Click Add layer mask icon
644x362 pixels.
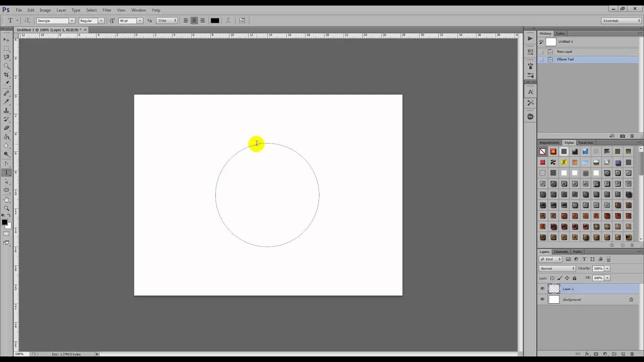coord(596,354)
